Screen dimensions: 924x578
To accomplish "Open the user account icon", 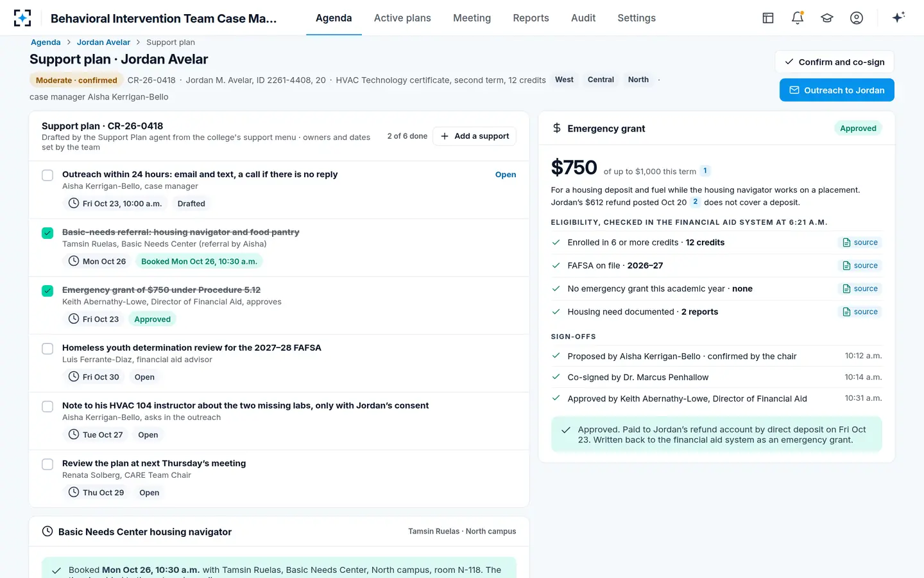I will (x=857, y=18).
